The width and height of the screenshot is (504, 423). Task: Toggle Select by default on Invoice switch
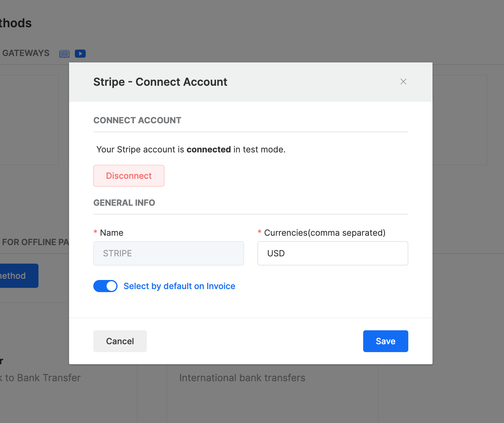105,286
